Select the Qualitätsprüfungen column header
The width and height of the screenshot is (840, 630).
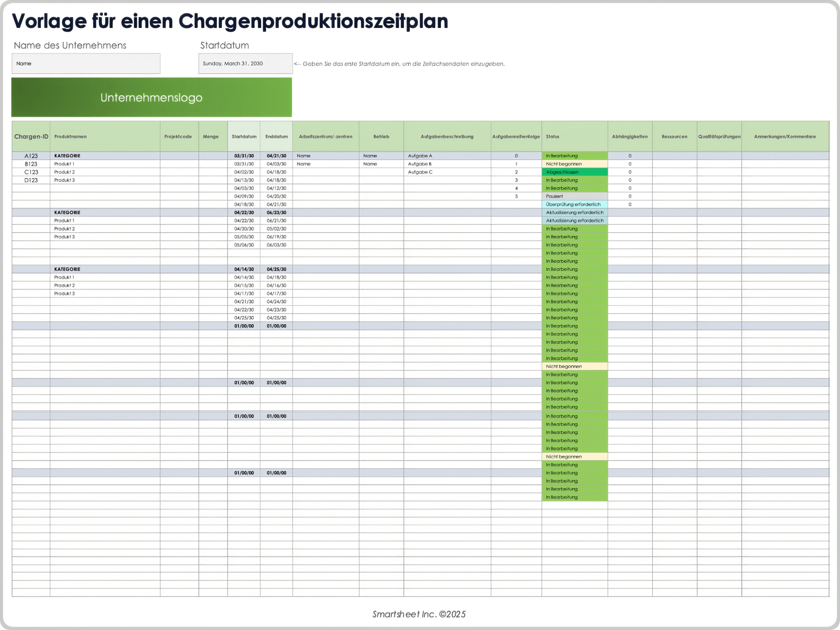pyautogui.click(x=719, y=136)
